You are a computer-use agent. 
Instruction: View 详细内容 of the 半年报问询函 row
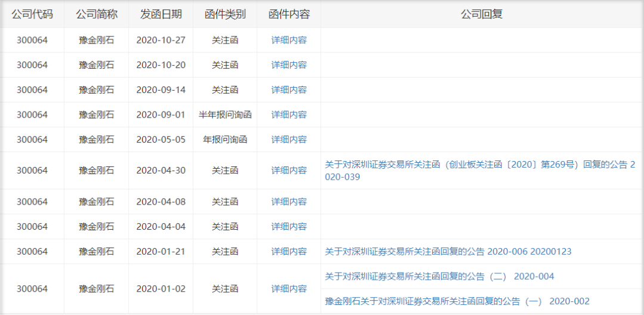click(289, 115)
